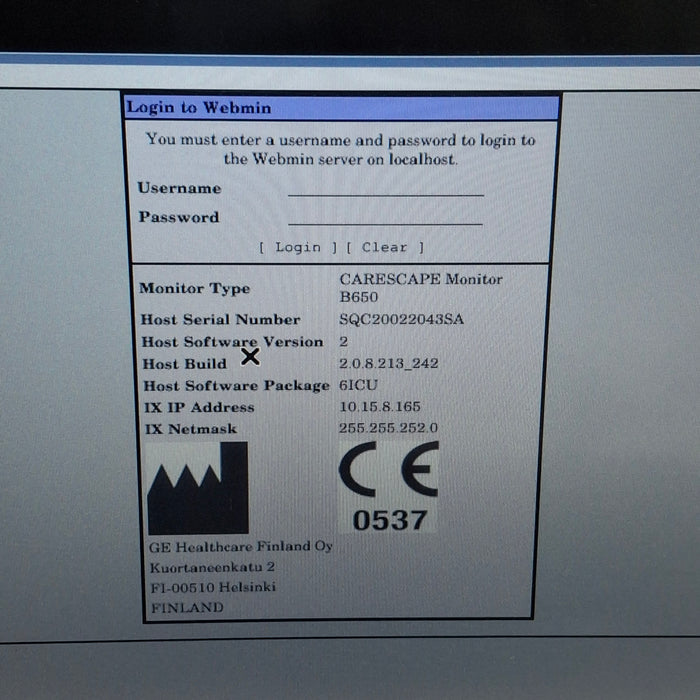
Task: Click 'Host Serial Number' label
Action: [221, 320]
